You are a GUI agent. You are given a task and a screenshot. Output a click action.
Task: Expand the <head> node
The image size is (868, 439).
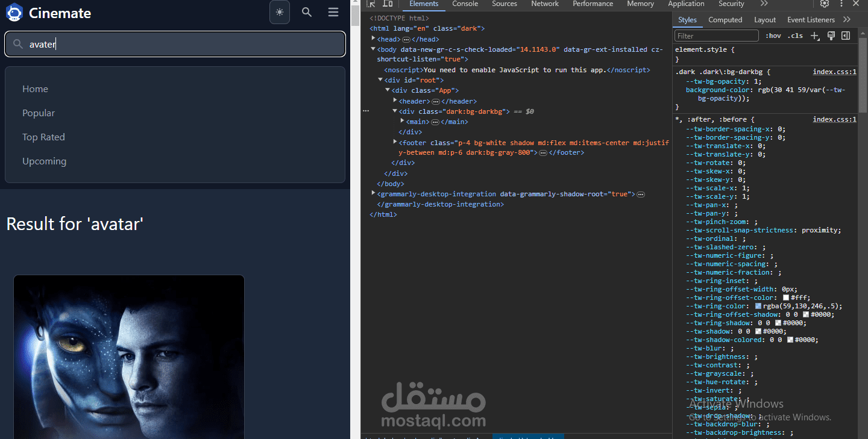coord(374,39)
